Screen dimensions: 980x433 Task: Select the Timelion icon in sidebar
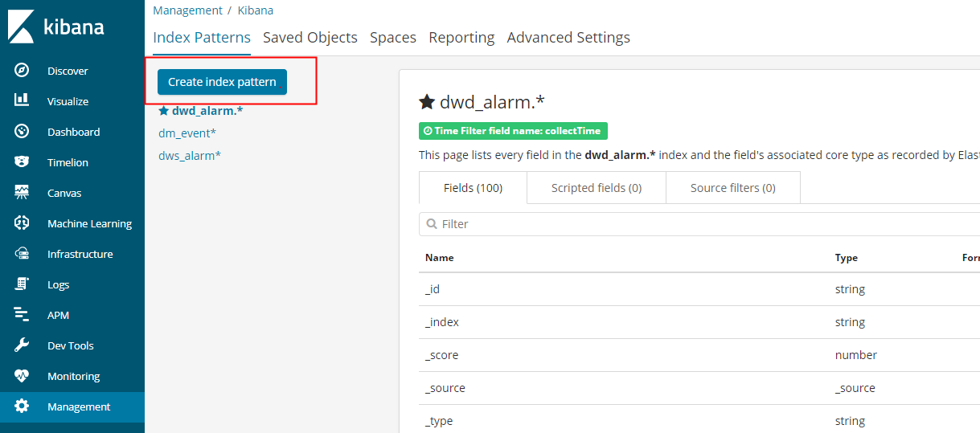tap(22, 162)
